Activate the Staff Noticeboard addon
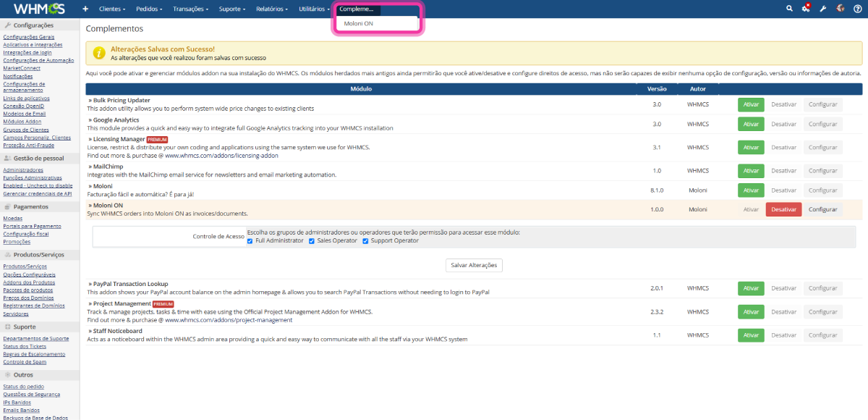 point(751,335)
